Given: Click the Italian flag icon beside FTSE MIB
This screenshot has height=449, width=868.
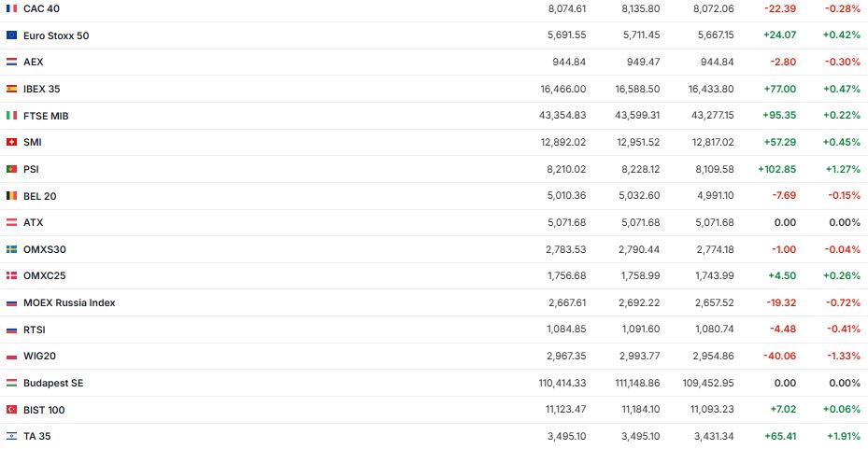Looking at the screenshot, I should [11, 116].
